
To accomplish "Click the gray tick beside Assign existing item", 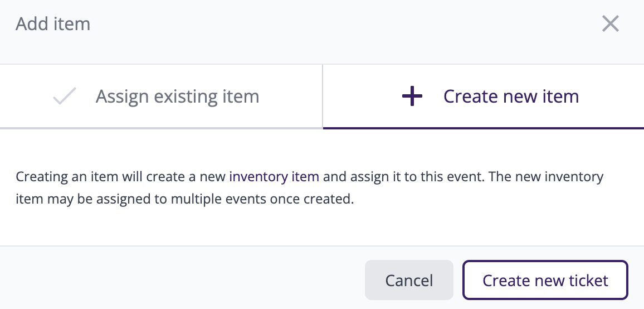I will (x=65, y=97).
